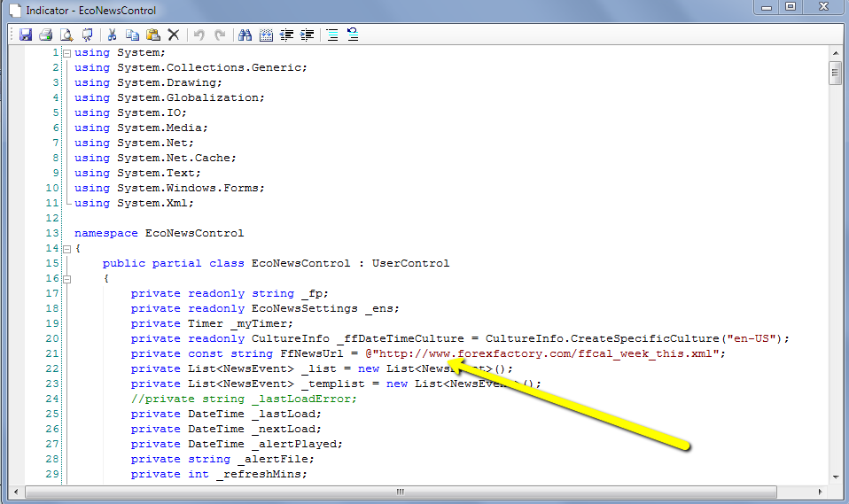Click "_refreshMins" on line 29
849x504 pixels.
pos(259,474)
